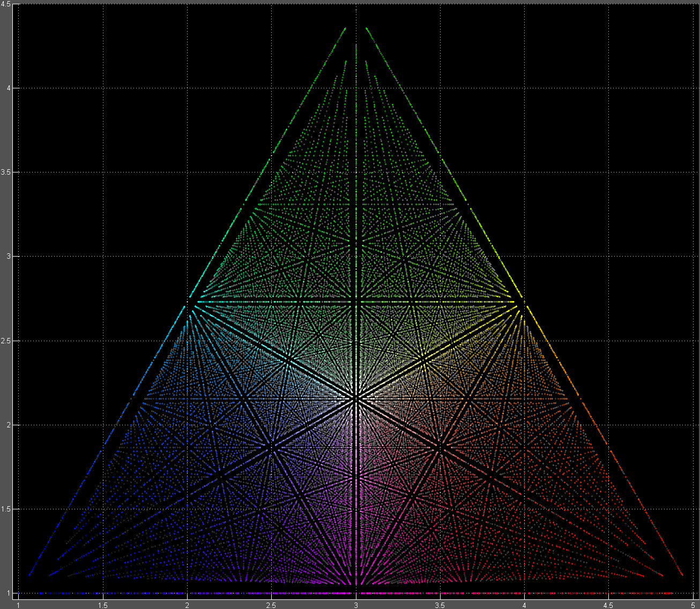The height and width of the screenshot is (609, 700).
Task: Select the y-axis tick label 1
Action: (x=9, y=593)
